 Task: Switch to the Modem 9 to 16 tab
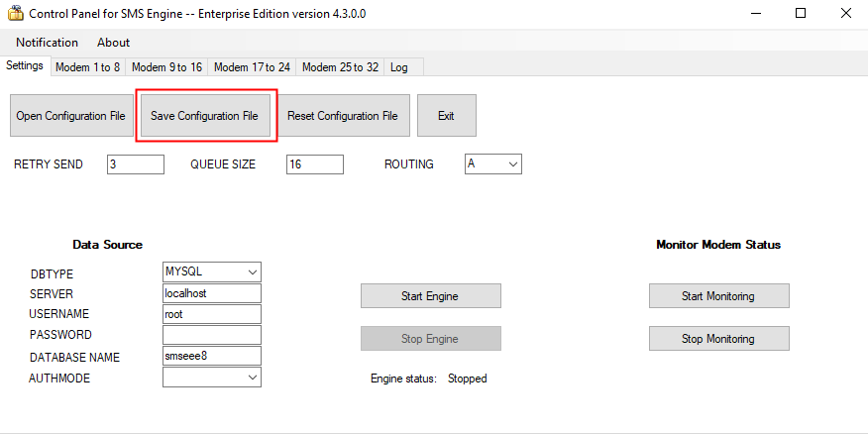(x=166, y=67)
